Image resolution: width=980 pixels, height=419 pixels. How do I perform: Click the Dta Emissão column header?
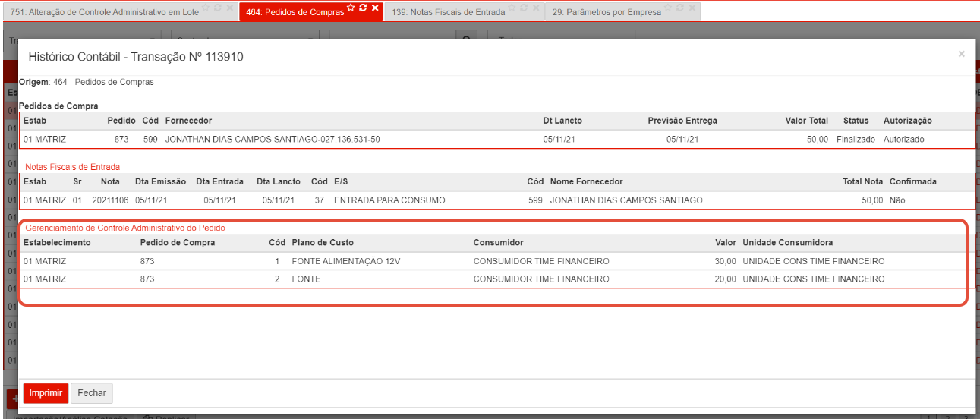click(160, 182)
